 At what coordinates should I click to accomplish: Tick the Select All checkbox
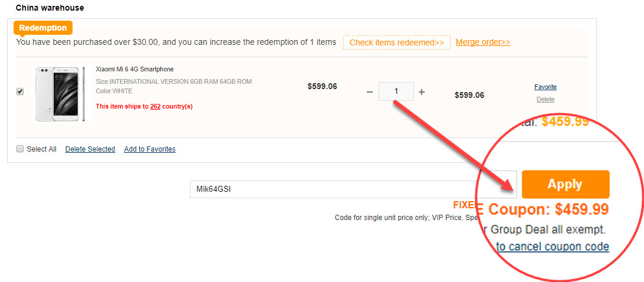point(20,149)
